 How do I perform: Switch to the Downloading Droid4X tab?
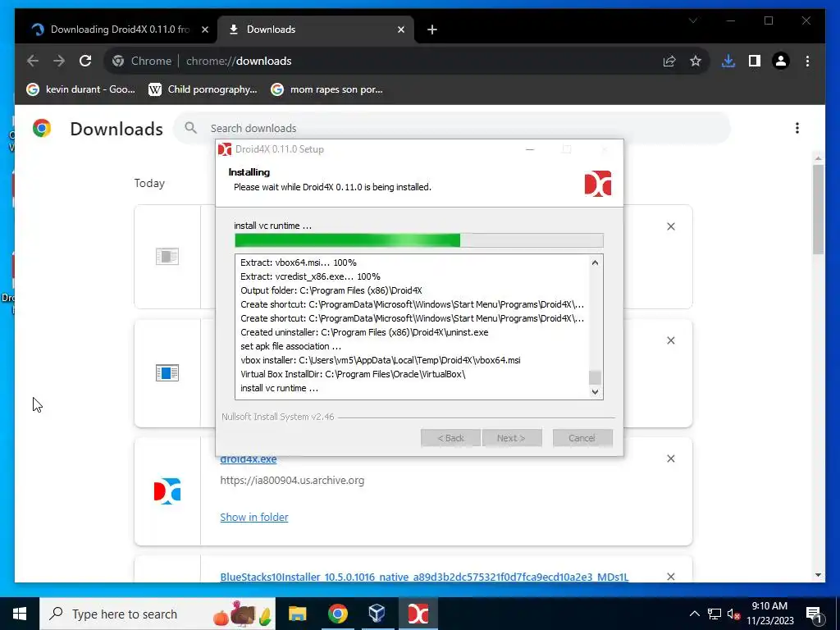click(x=118, y=30)
